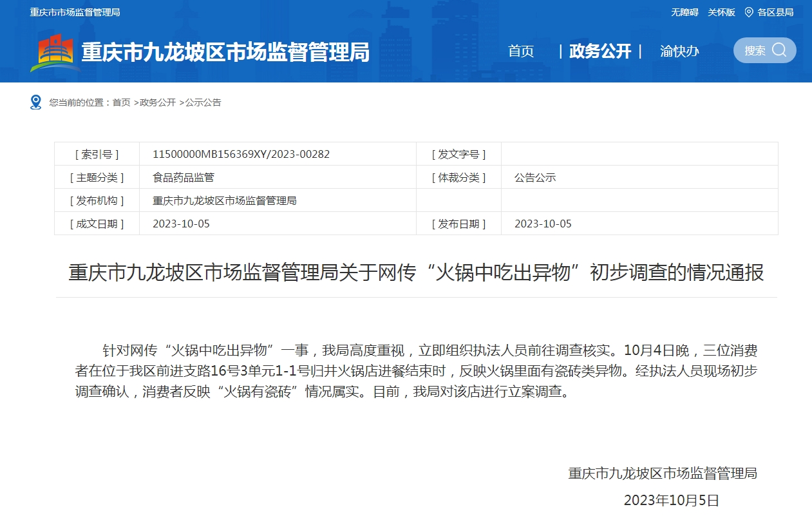This screenshot has width=812, height=527.
Task: Click 政务公开 in the breadcrumb trail
Action: 158,102
